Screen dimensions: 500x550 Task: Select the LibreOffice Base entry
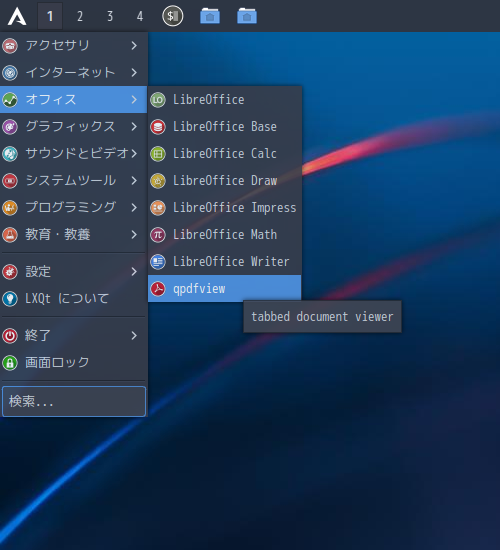225,127
